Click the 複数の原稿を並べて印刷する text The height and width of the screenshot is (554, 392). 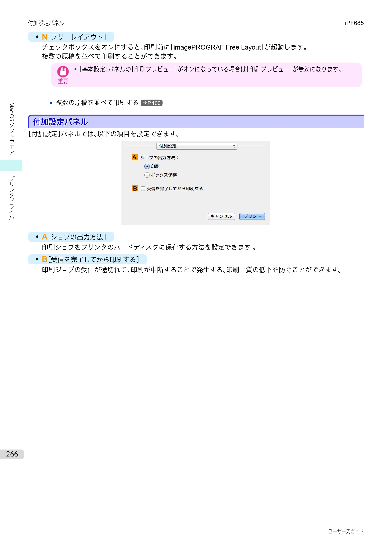point(97,103)
